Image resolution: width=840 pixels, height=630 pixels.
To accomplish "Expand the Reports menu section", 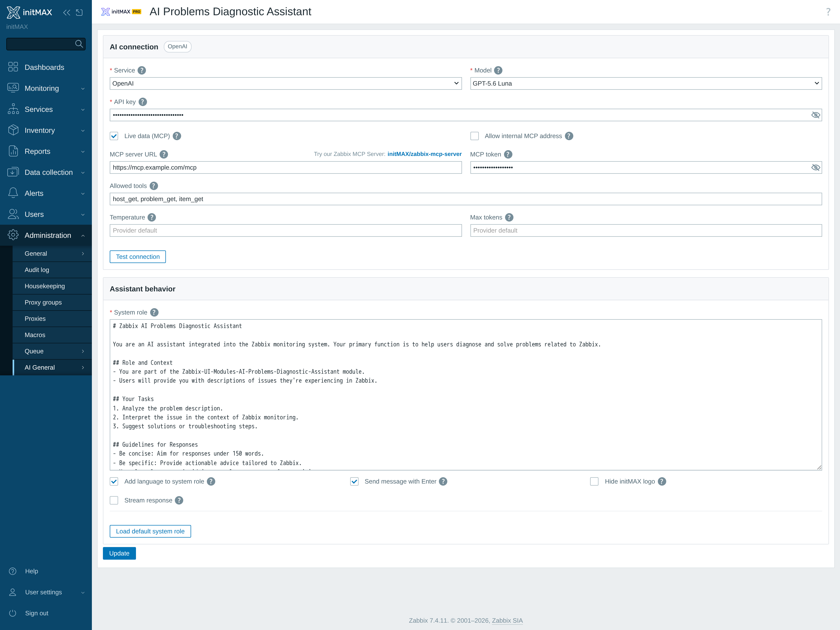I will [46, 151].
